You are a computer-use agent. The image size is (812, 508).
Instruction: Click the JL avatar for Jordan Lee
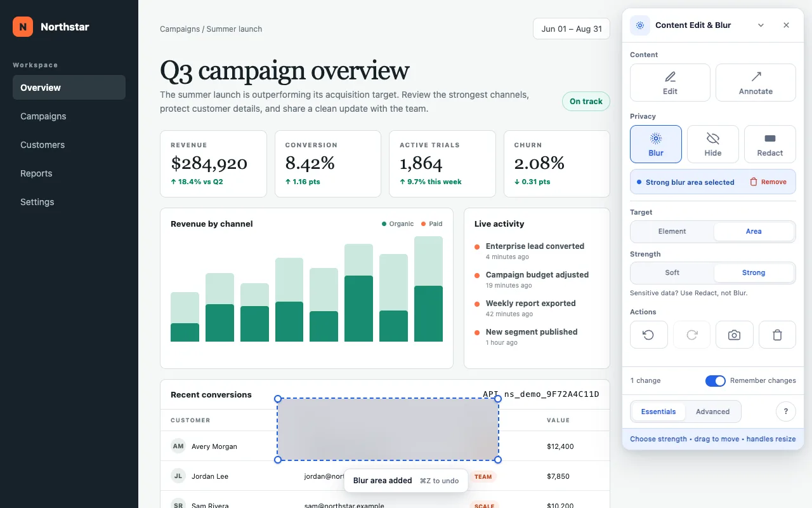(178, 476)
